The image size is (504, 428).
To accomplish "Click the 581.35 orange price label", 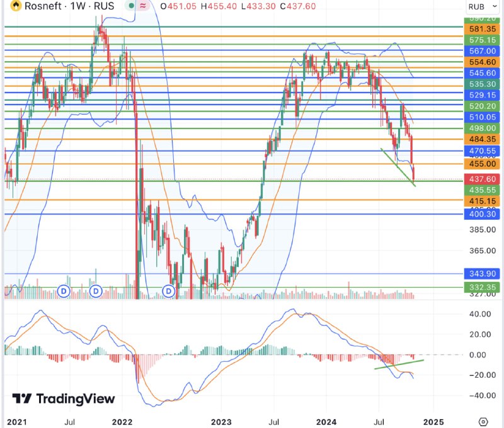I will coord(482,29).
